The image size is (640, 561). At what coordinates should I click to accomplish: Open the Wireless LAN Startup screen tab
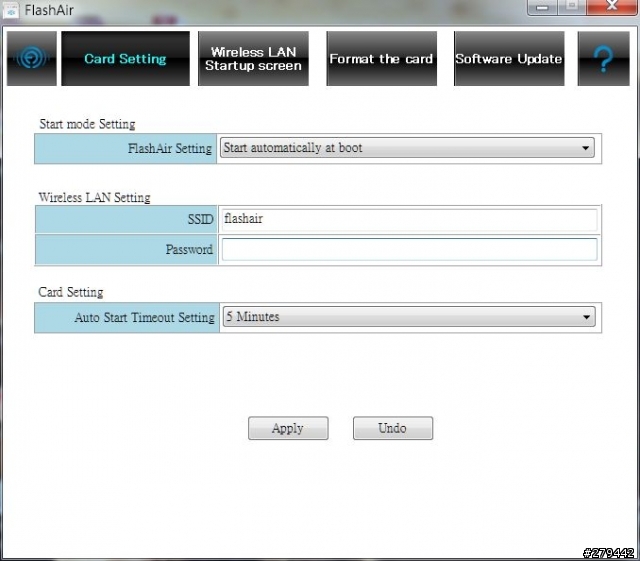point(253,58)
